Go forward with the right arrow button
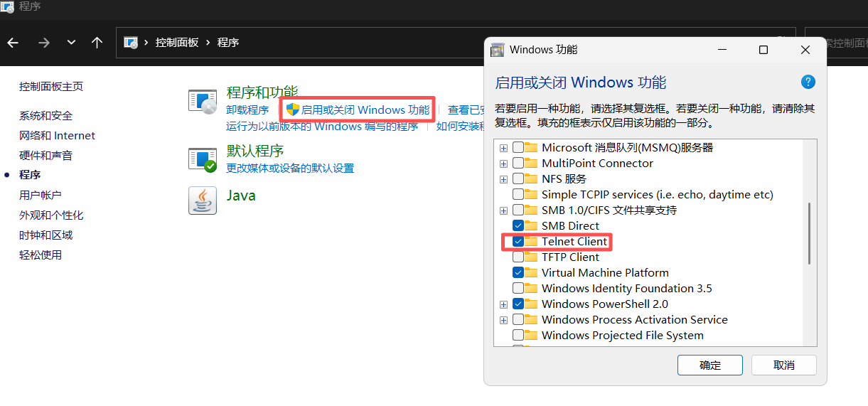 44,43
